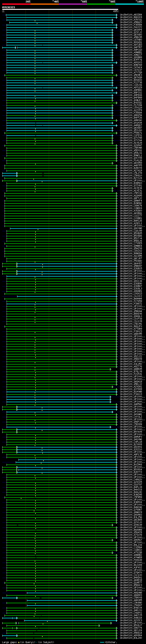Select the UniRef100_Q0WLE7 label
The width and height of the screenshot is (146, 644).
click(x=131, y=100)
